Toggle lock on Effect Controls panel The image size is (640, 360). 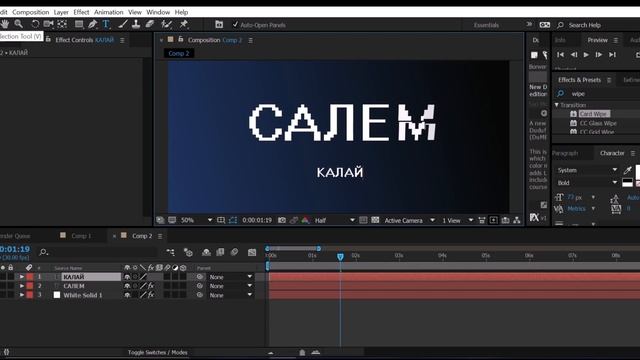coord(48,40)
